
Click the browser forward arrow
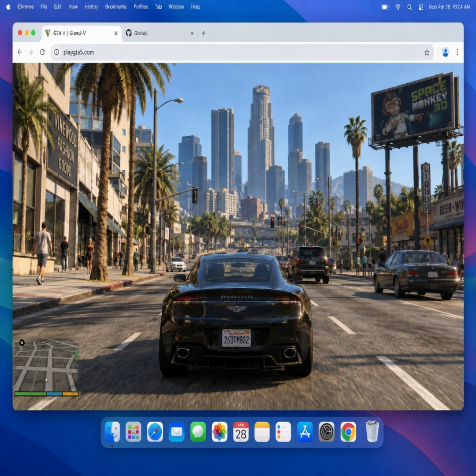coord(31,52)
